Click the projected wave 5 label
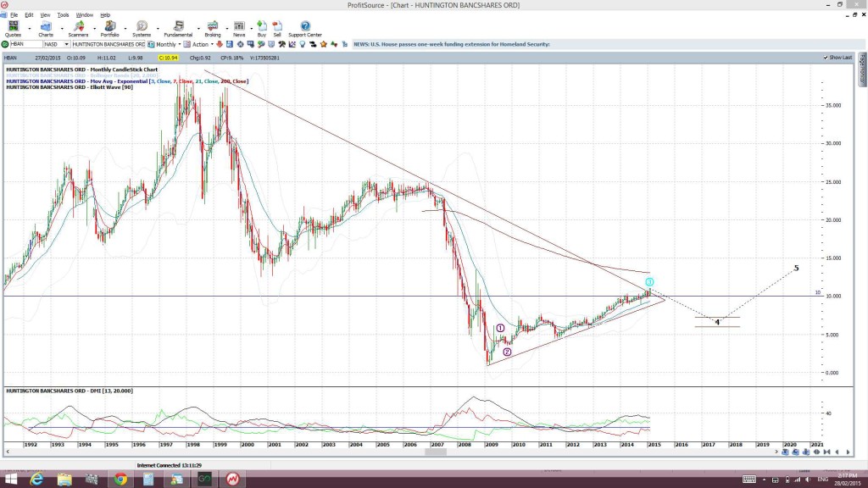The height and width of the screenshot is (488, 868). tap(797, 269)
